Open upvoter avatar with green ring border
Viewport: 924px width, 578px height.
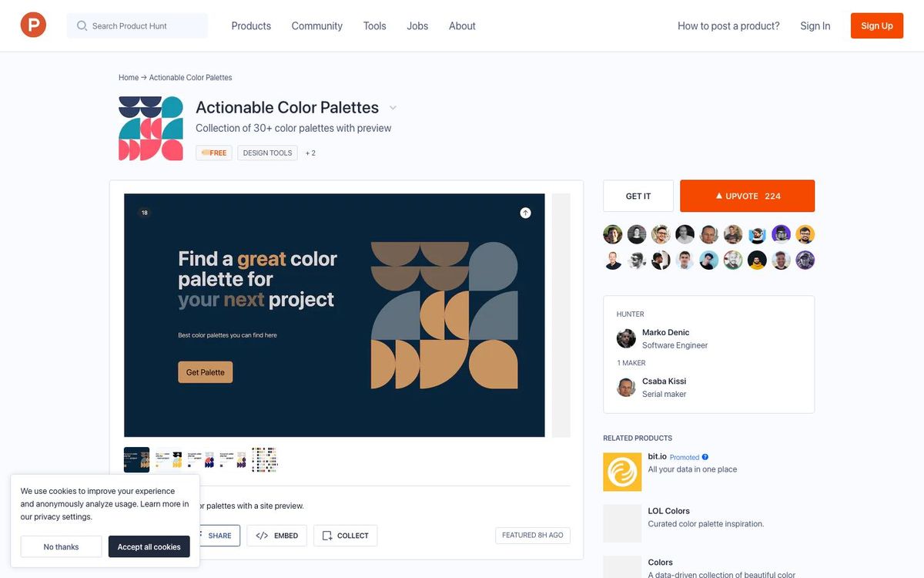pyautogui.click(x=733, y=260)
